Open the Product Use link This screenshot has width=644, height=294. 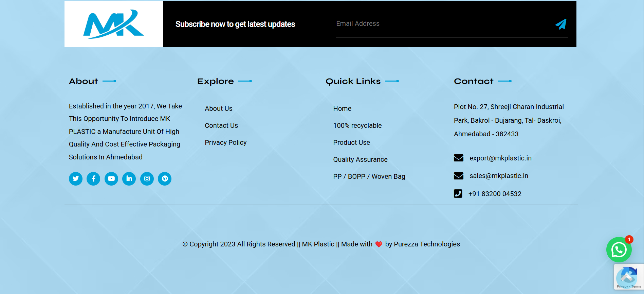coord(352,142)
